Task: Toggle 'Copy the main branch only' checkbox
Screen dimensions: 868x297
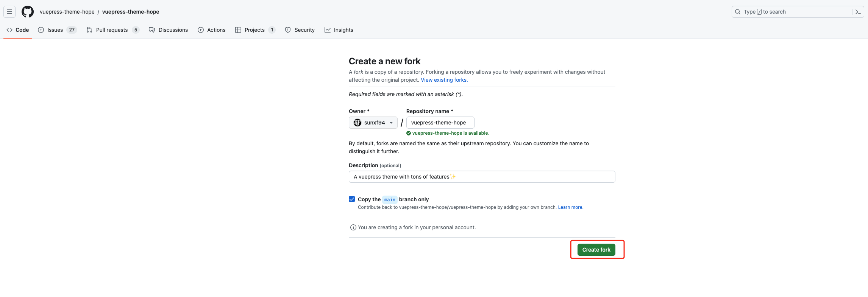Action: pos(352,199)
